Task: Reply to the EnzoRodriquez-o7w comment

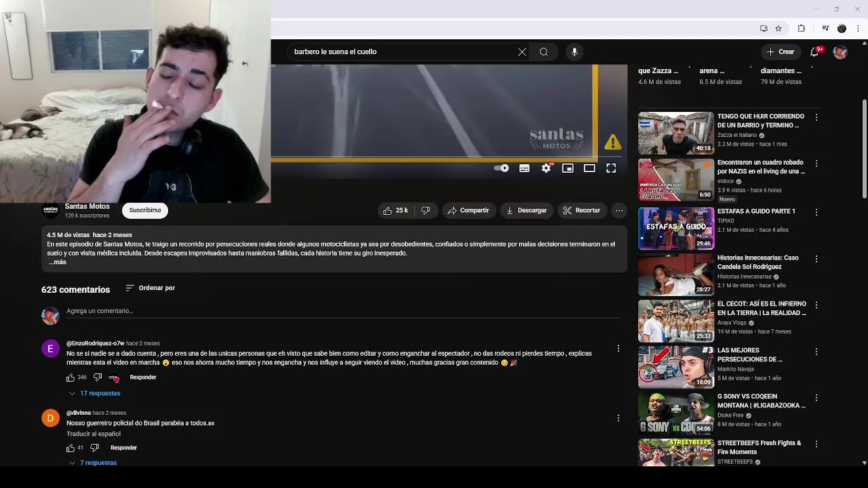Action: point(143,378)
